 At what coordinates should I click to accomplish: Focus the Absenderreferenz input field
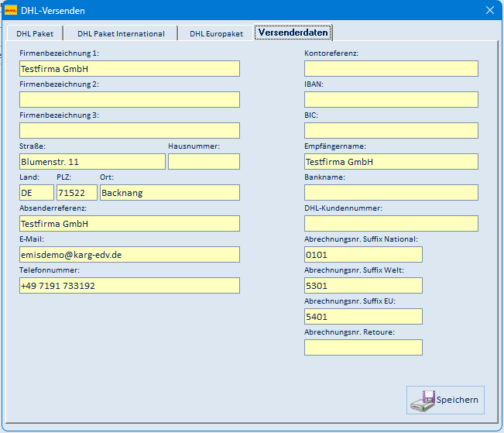click(129, 223)
